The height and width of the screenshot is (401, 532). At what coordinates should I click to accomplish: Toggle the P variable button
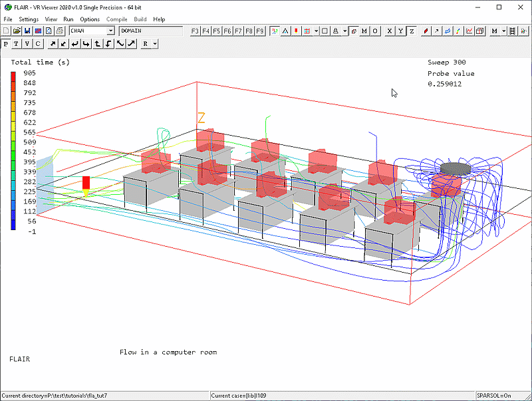coord(6,44)
